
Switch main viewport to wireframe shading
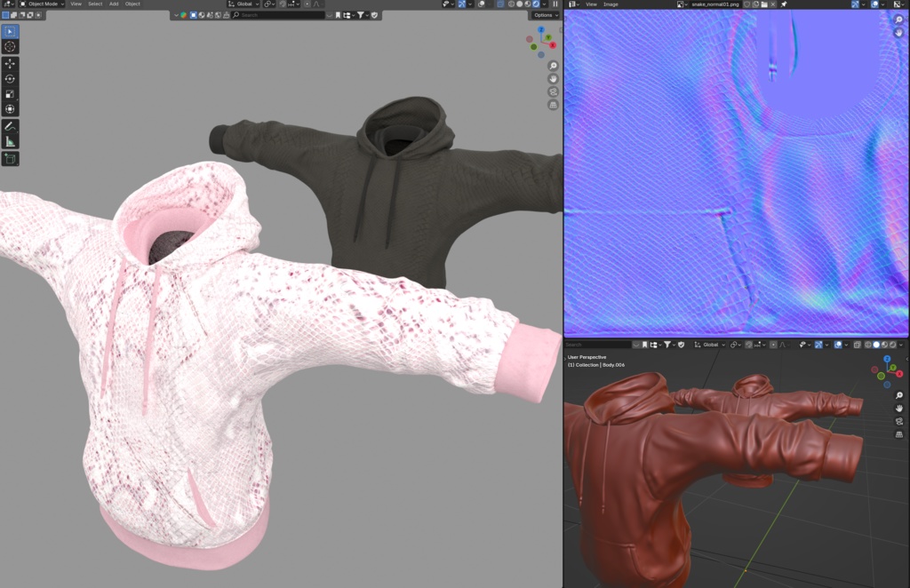pyautogui.click(x=511, y=4)
